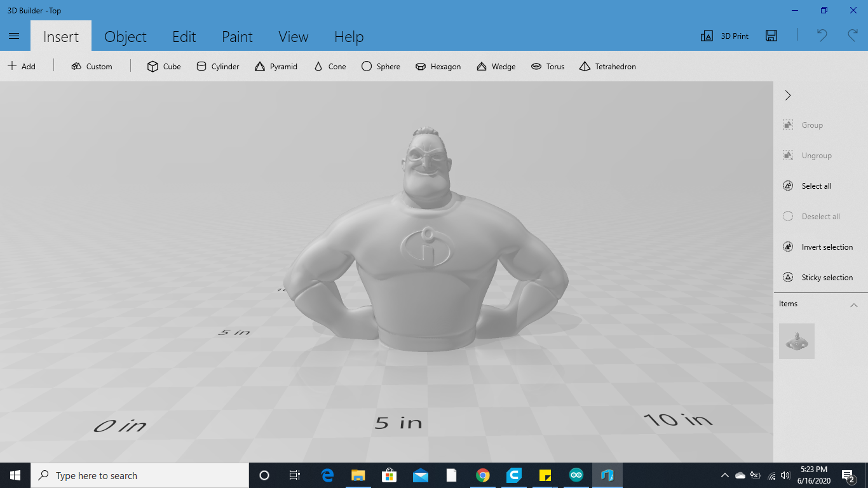Viewport: 868px width, 488px height.
Task: Insert a Cylinder shape
Action: click(x=217, y=66)
